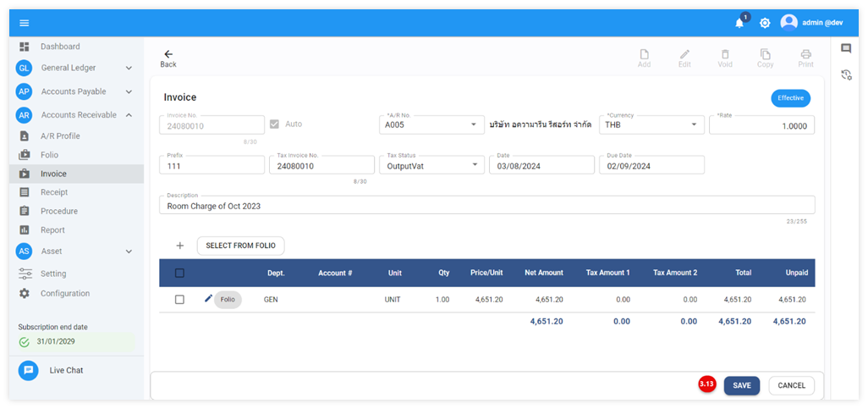
Task: Click the SAVE button
Action: pos(741,385)
